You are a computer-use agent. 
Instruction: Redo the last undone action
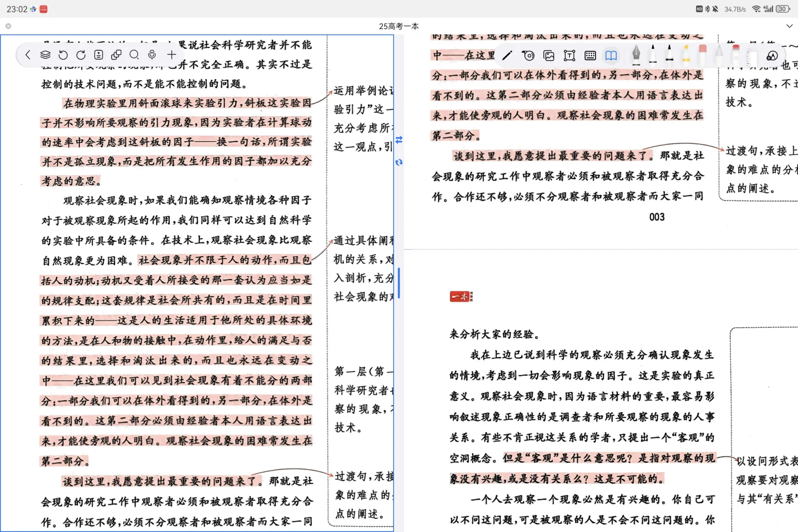point(81,55)
